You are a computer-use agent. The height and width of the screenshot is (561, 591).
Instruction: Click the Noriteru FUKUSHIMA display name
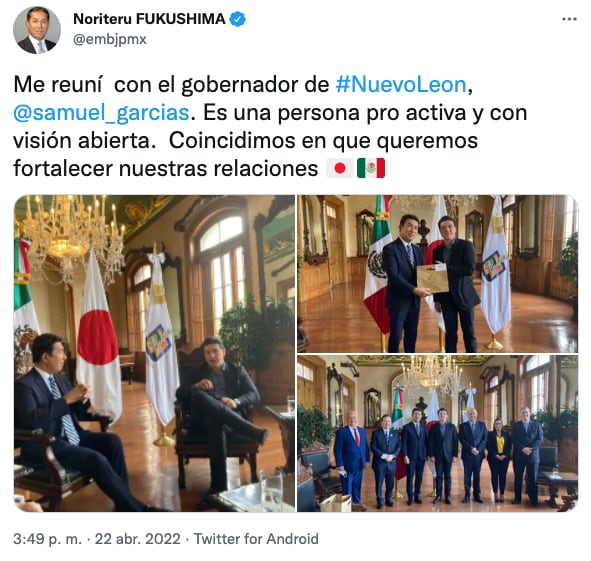click(x=149, y=19)
